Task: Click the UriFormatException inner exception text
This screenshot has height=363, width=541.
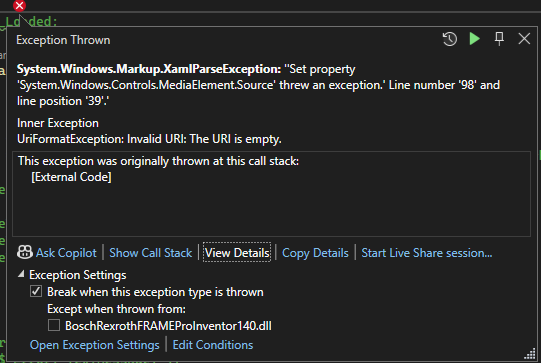Action: click(149, 139)
